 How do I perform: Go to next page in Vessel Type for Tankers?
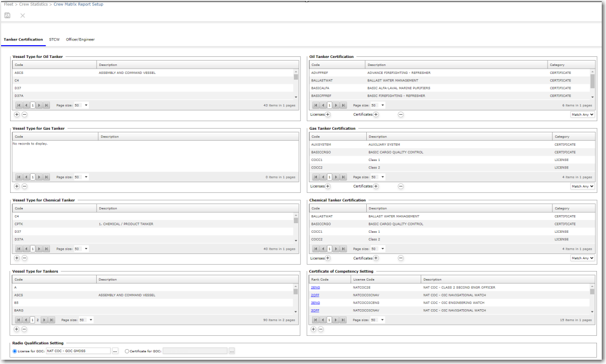pyautogui.click(x=44, y=320)
